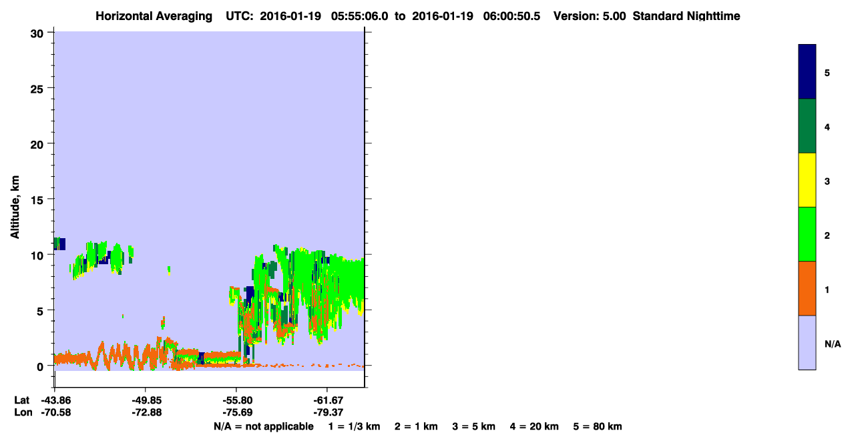Image resolution: width=868 pixels, height=445 pixels.
Task: Click the legend text 5 = 80 km
Action: pyautogui.click(x=598, y=426)
